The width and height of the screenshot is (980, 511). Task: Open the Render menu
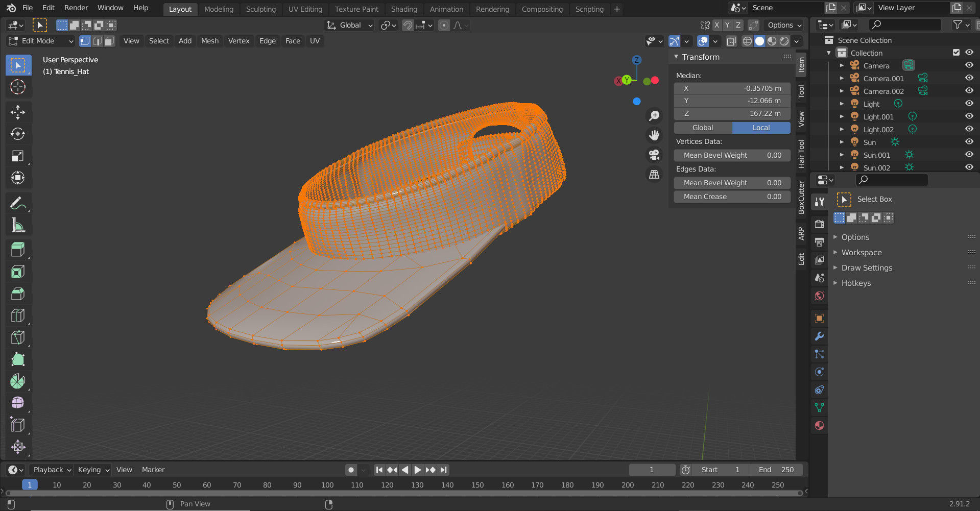pyautogui.click(x=76, y=8)
